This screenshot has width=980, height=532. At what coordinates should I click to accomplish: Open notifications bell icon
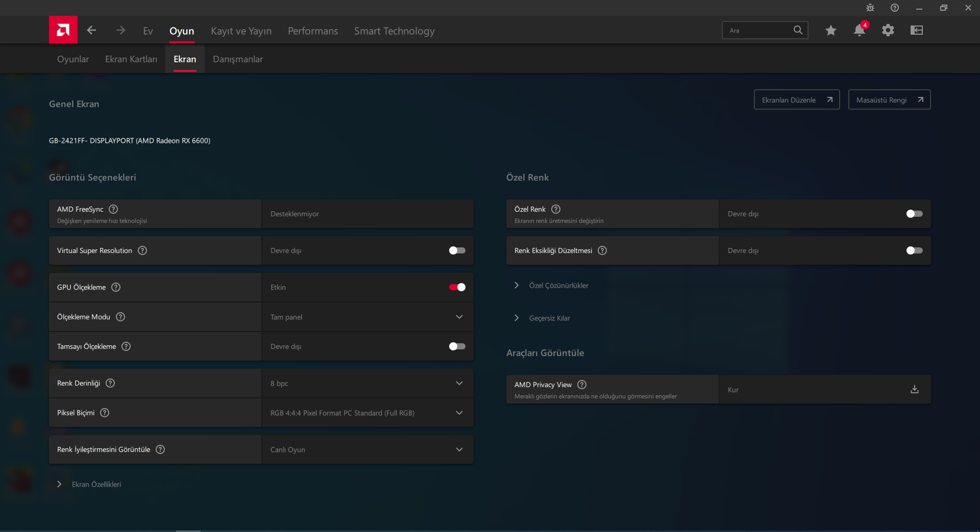click(x=860, y=31)
